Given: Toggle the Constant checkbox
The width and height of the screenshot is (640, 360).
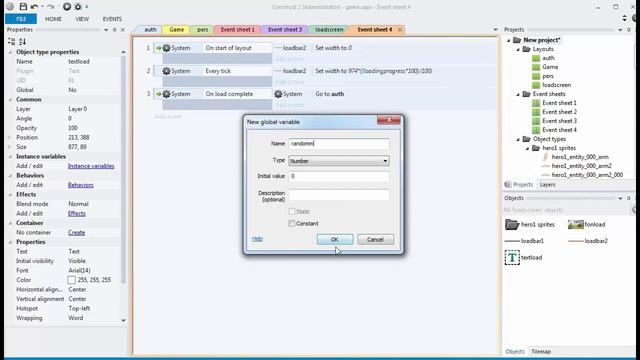Looking at the screenshot, I should click(x=292, y=223).
